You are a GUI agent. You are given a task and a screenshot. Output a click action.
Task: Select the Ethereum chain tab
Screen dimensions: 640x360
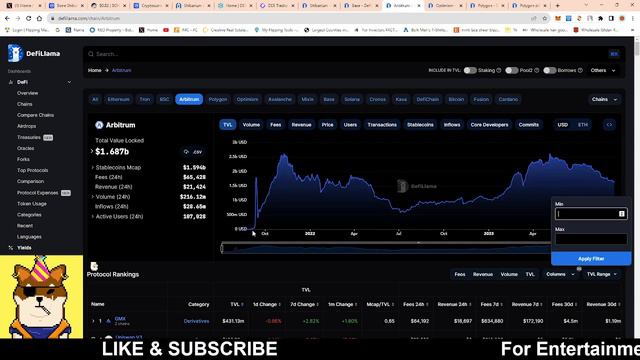coord(118,99)
